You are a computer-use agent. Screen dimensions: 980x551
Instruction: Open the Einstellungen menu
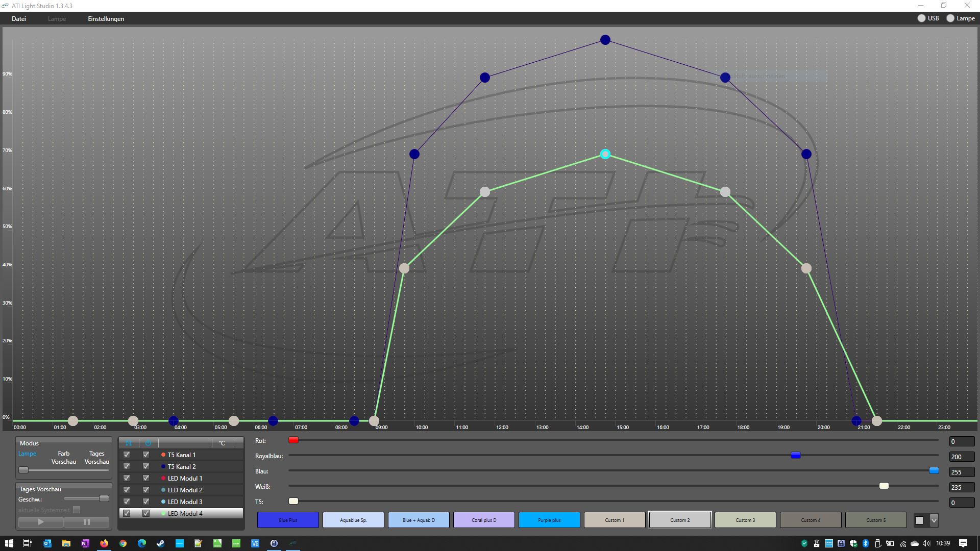pyautogui.click(x=106, y=19)
